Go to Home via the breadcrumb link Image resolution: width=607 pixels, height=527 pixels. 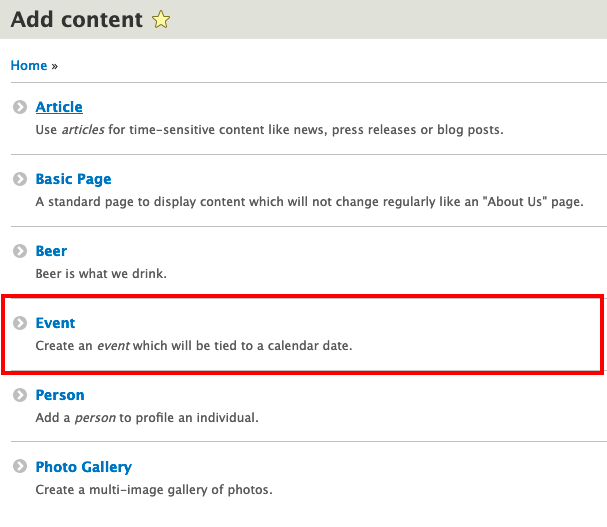29,65
